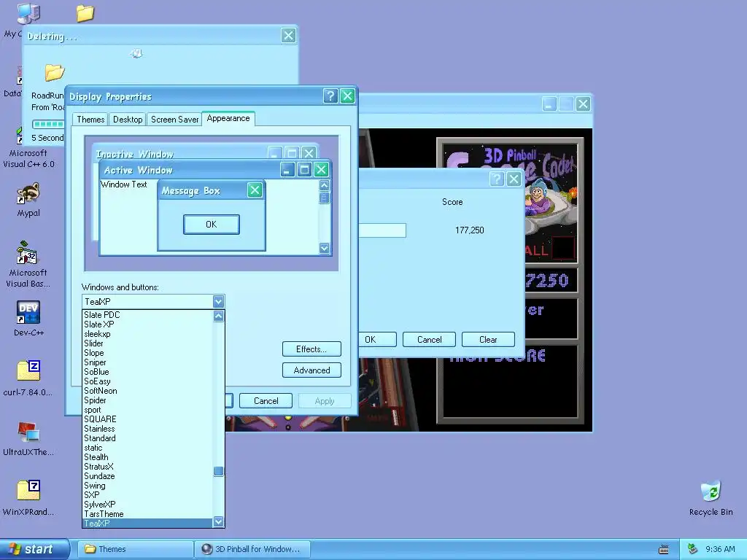
Task: Click the clock in the system tray
Action: pos(720,549)
